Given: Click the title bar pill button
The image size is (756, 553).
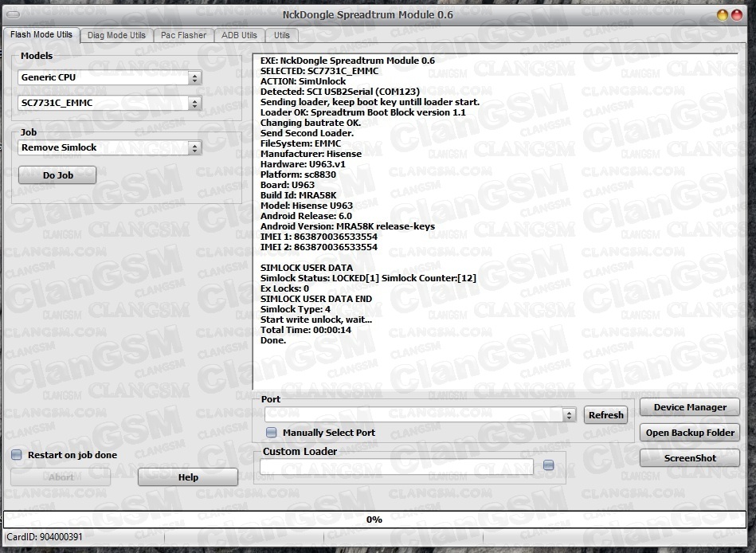Looking at the screenshot, I should (x=14, y=14).
